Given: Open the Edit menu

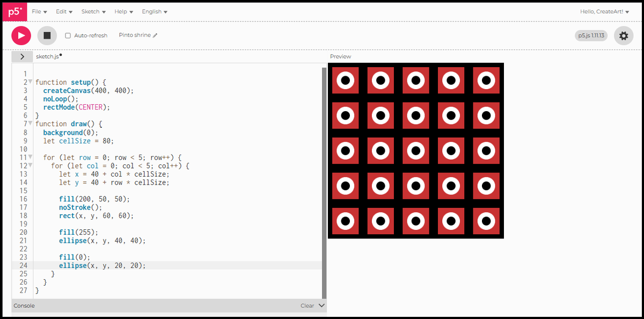Looking at the screenshot, I should (64, 11).
